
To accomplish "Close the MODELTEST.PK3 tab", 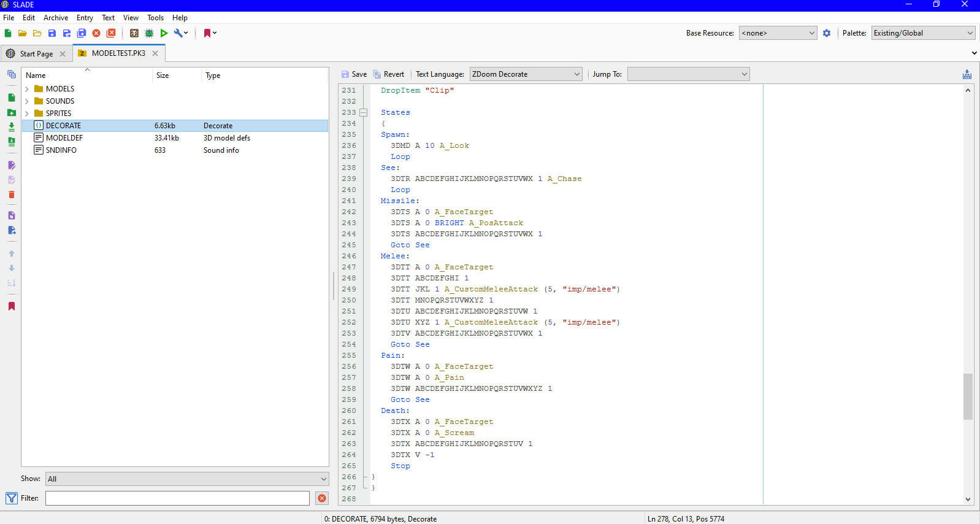I will [155, 53].
